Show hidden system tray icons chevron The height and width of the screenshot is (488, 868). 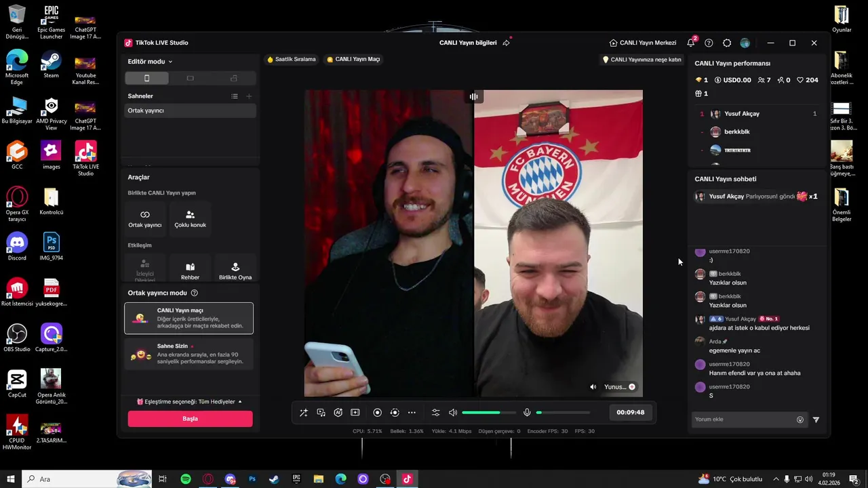pos(776,479)
